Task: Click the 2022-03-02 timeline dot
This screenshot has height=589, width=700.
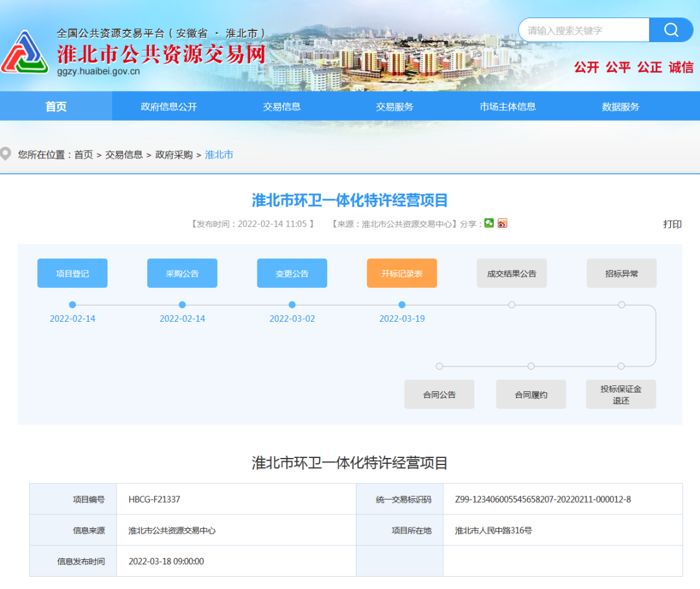Action: coord(292,305)
